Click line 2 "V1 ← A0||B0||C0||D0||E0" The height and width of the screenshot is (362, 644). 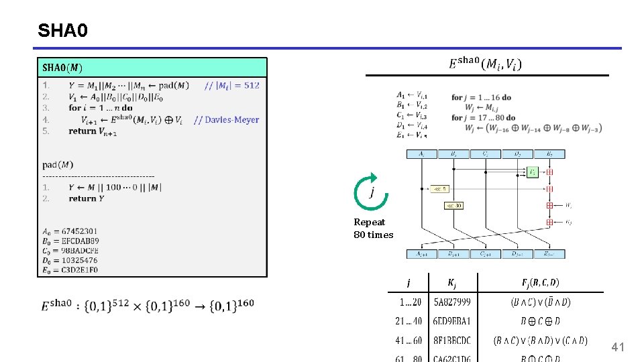click(116, 98)
